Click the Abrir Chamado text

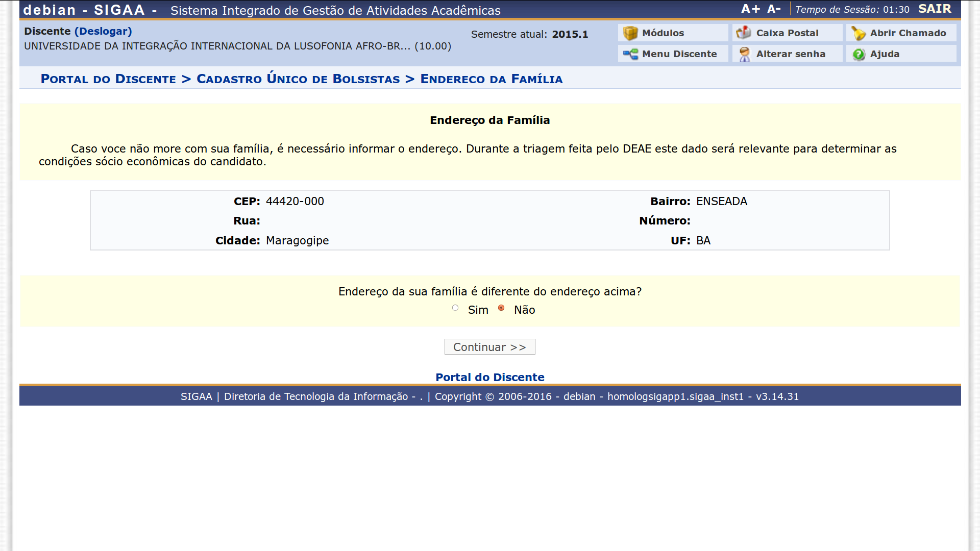(908, 33)
